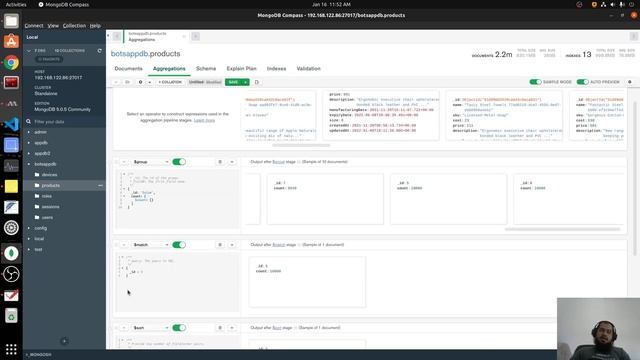The image size is (640, 360).
Task: Click the $match link in output header
Action: tap(278, 245)
